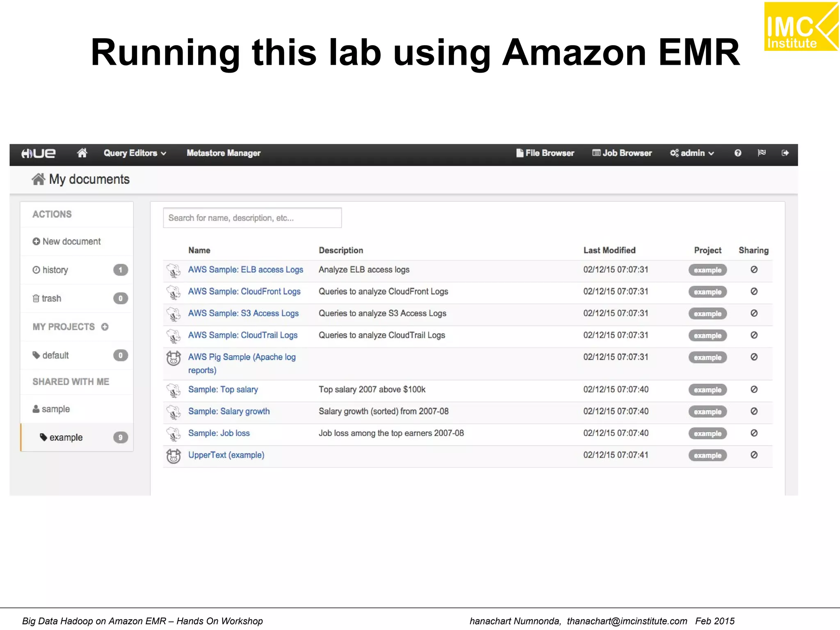Click the document search input field
840x630 pixels.
point(252,218)
